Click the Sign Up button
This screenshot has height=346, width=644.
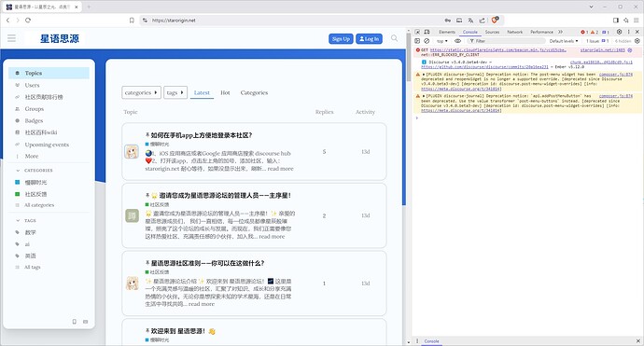pos(341,38)
